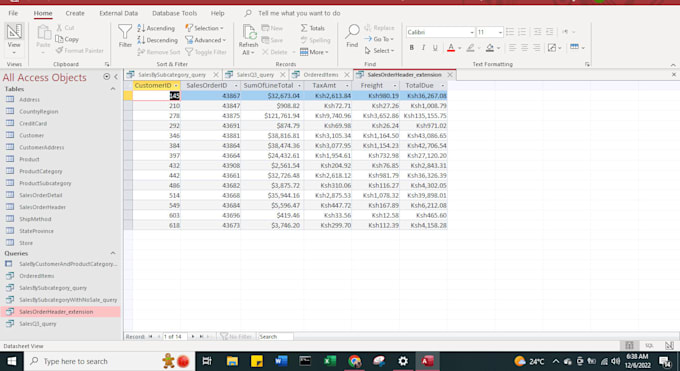Click numbered list icon
Viewport: 680px width, 371px height.
(522, 32)
